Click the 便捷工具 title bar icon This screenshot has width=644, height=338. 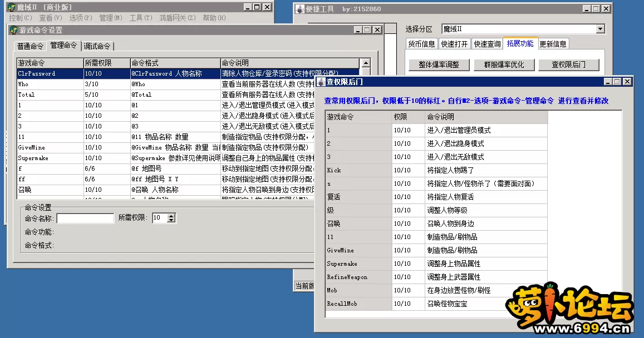click(300, 9)
